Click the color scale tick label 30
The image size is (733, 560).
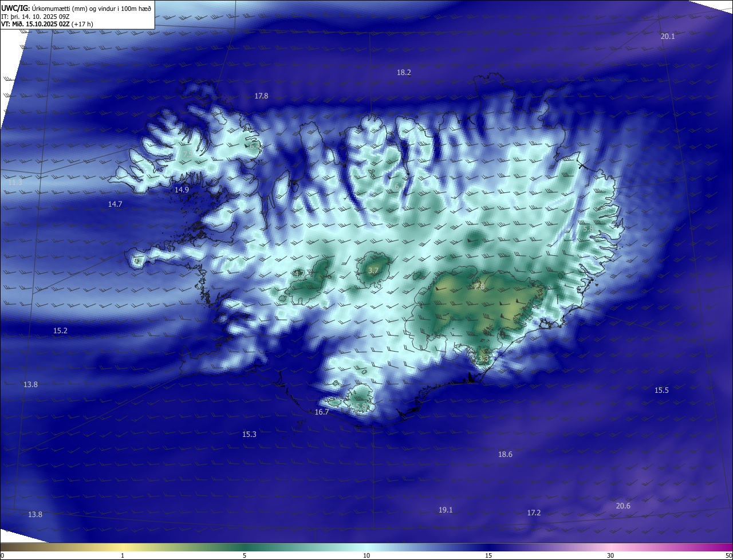coord(610,555)
